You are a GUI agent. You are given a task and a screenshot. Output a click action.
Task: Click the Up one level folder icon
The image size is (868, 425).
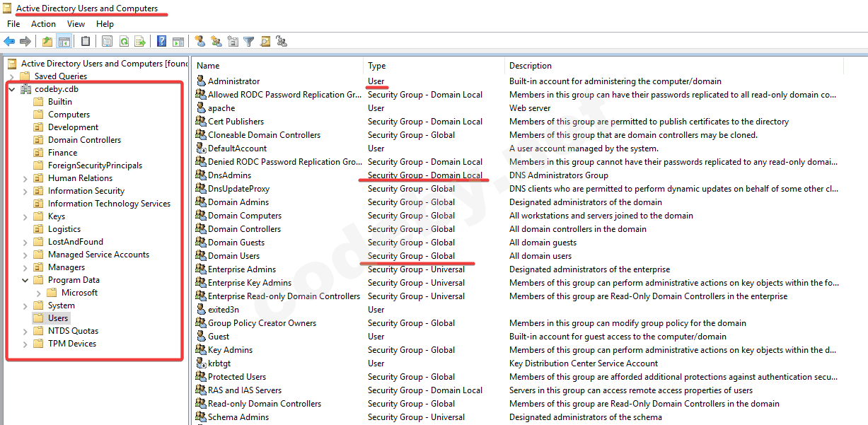click(47, 42)
